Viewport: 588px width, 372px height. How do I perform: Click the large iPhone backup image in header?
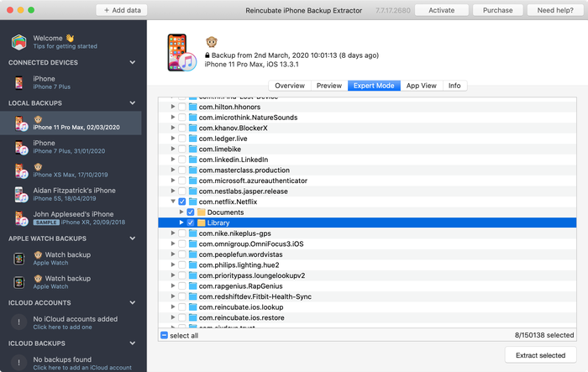coord(182,52)
